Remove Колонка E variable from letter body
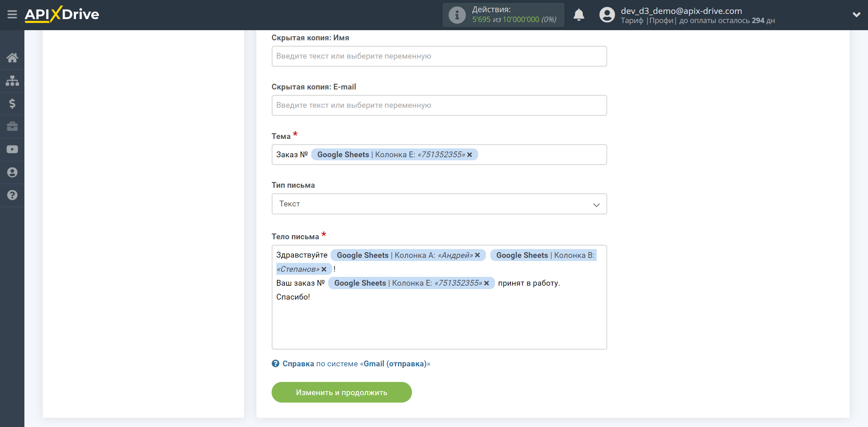Image resolution: width=868 pixels, height=427 pixels. click(487, 283)
